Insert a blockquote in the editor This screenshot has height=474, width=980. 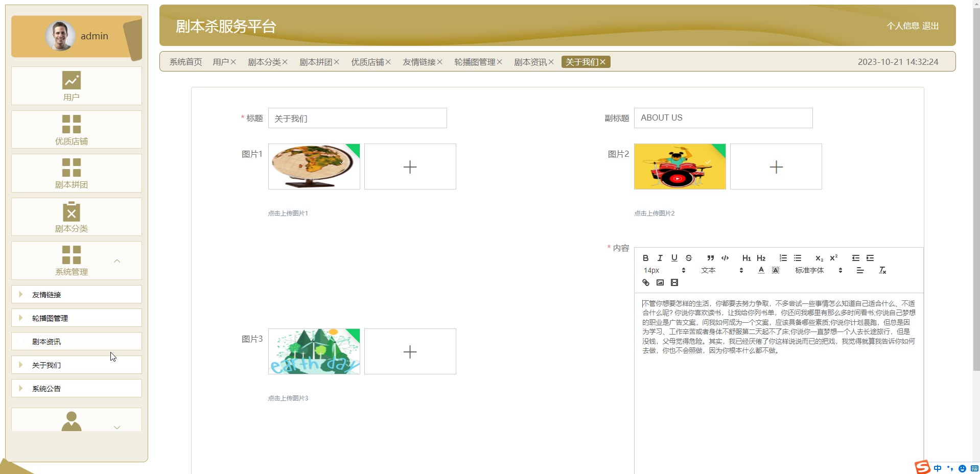[x=710, y=258]
